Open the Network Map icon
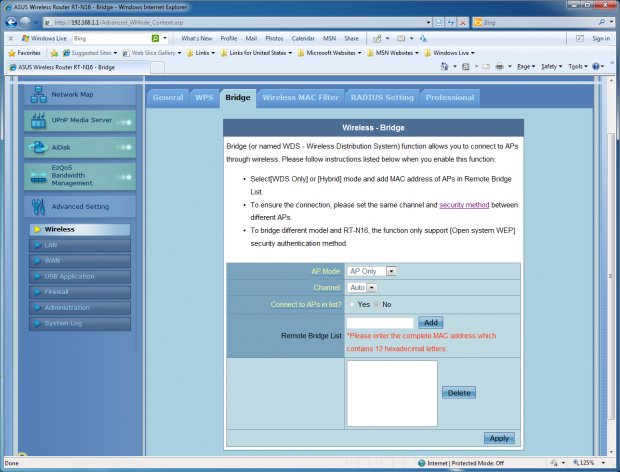 click(x=38, y=95)
